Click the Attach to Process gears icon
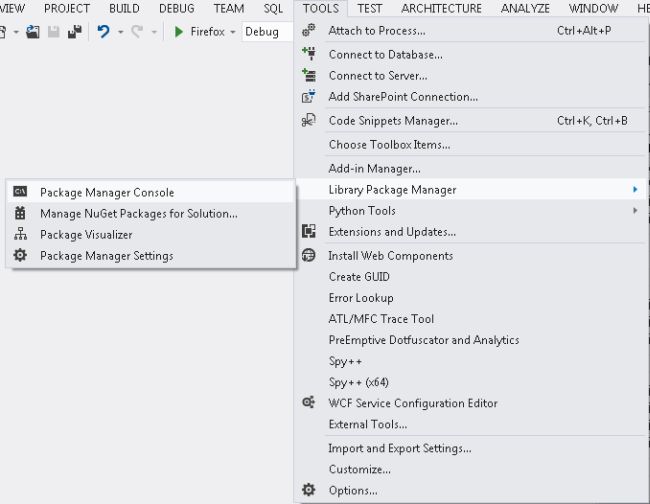 (x=308, y=30)
